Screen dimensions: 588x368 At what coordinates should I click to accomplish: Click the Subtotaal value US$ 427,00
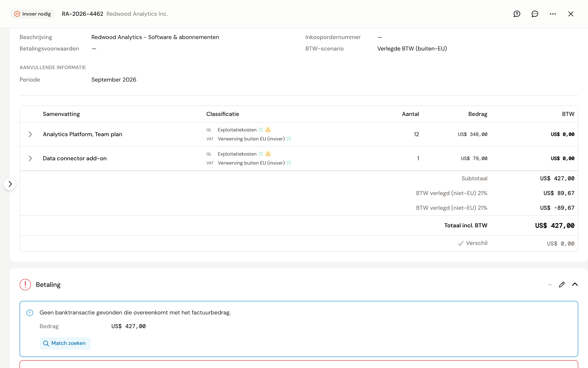[x=557, y=178]
